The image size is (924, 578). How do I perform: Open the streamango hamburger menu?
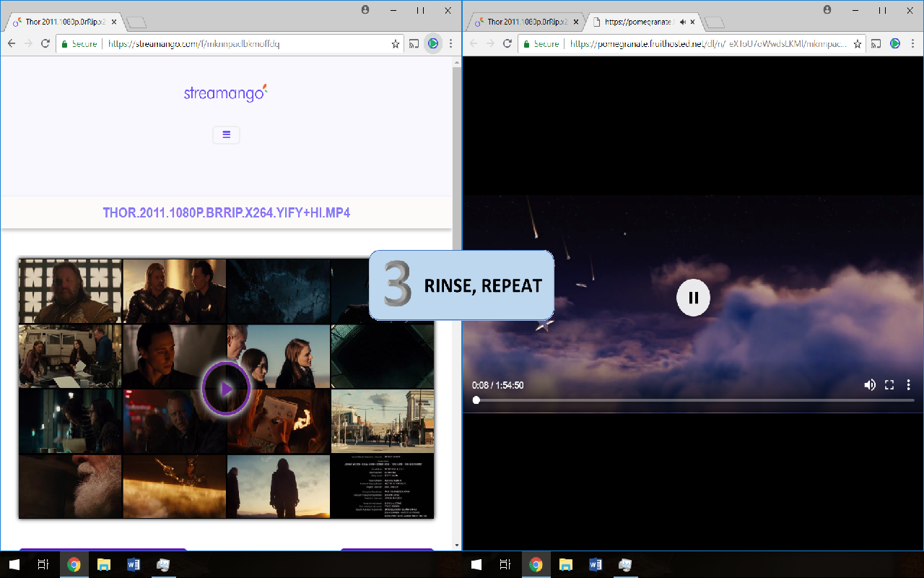226,134
